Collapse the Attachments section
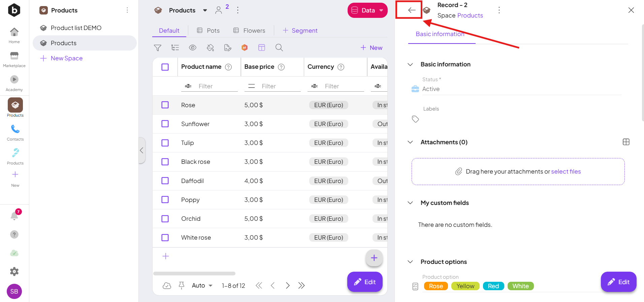Image resolution: width=644 pixels, height=302 pixels. pyautogui.click(x=410, y=142)
